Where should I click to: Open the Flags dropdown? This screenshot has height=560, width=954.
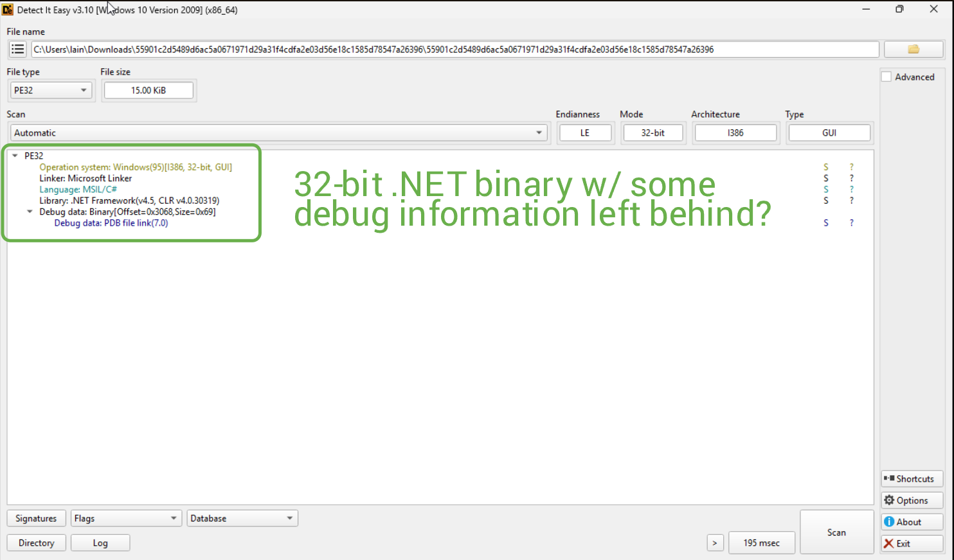[125, 518]
